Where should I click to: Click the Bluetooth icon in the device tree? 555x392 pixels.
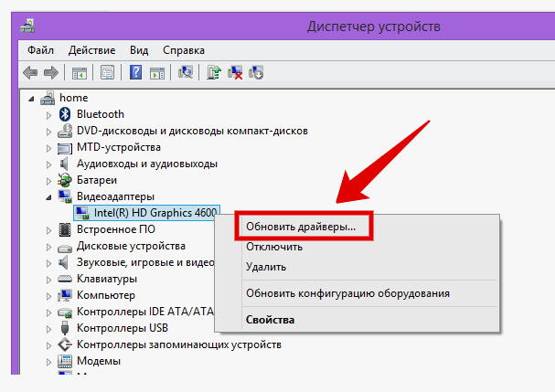pyautogui.click(x=64, y=114)
